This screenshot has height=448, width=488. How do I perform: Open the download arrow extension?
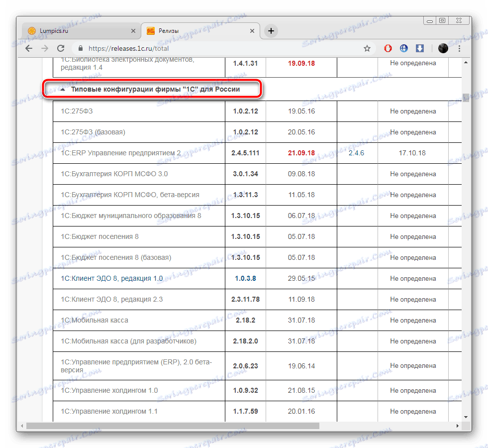coord(419,48)
